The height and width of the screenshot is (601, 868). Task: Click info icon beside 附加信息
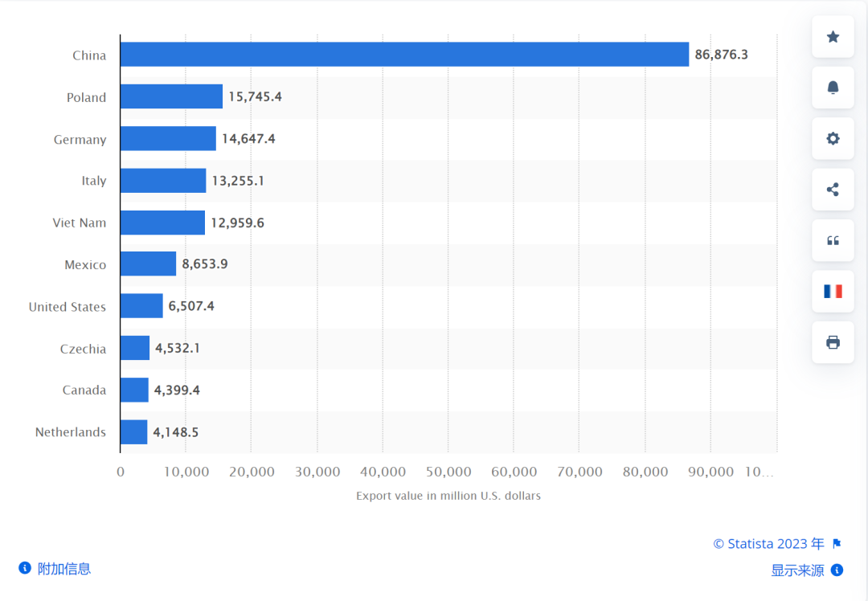25,568
